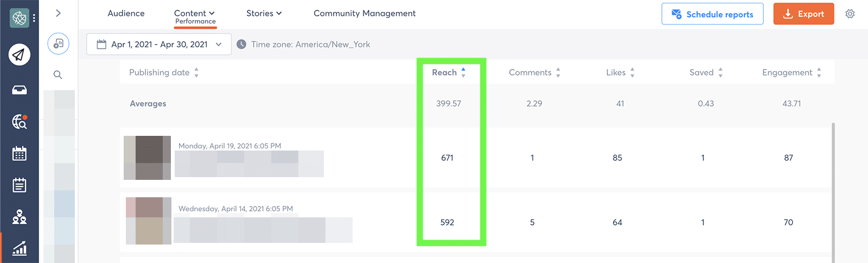Open the Content Performance dropdown tab
Image resolution: width=868 pixels, height=263 pixels.
tap(195, 16)
